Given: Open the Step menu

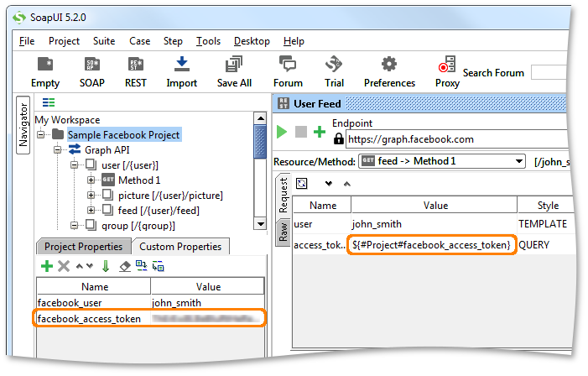Looking at the screenshot, I should coord(173,41).
